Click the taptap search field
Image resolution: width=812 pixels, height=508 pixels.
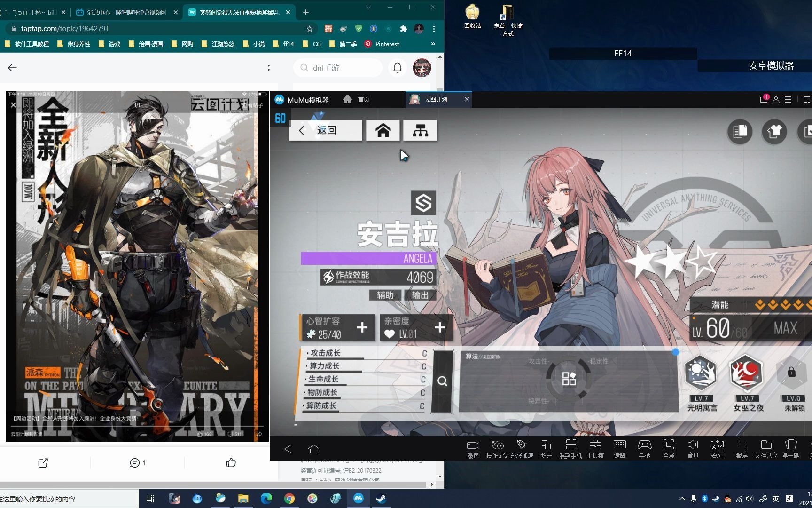point(338,68)
